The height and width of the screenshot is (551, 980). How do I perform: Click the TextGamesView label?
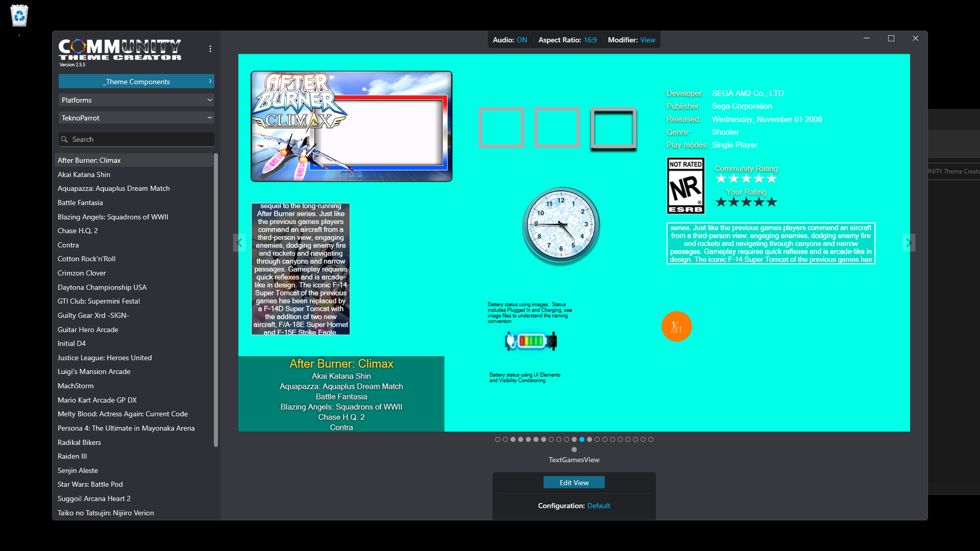(574, 460)
